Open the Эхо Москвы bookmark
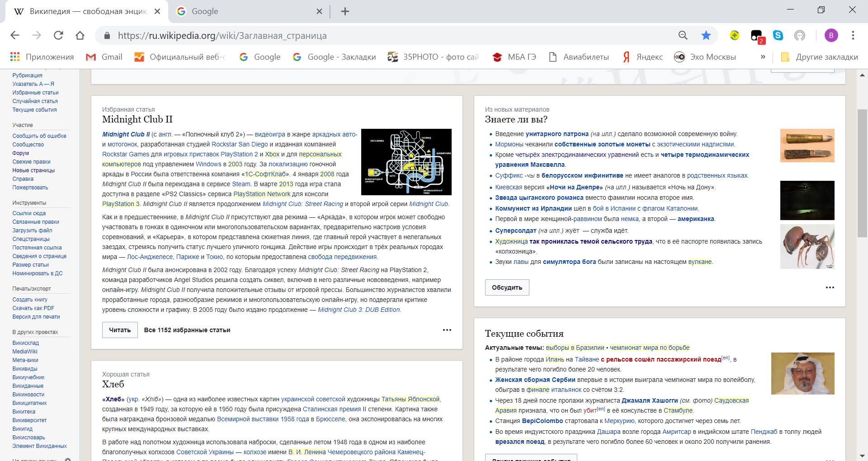Image resolution: width=868 pixels, height=461 pixels. [x=705, y=57]
